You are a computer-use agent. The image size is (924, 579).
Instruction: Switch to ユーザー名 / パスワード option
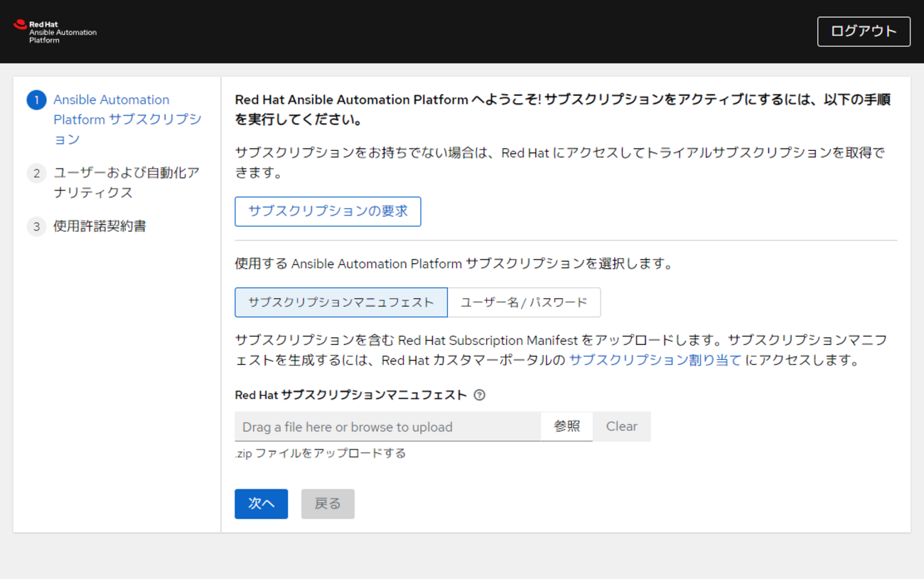coord(524,302)
